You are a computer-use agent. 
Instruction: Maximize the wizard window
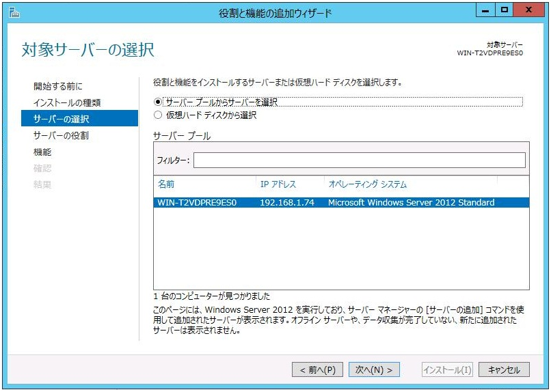505,10
